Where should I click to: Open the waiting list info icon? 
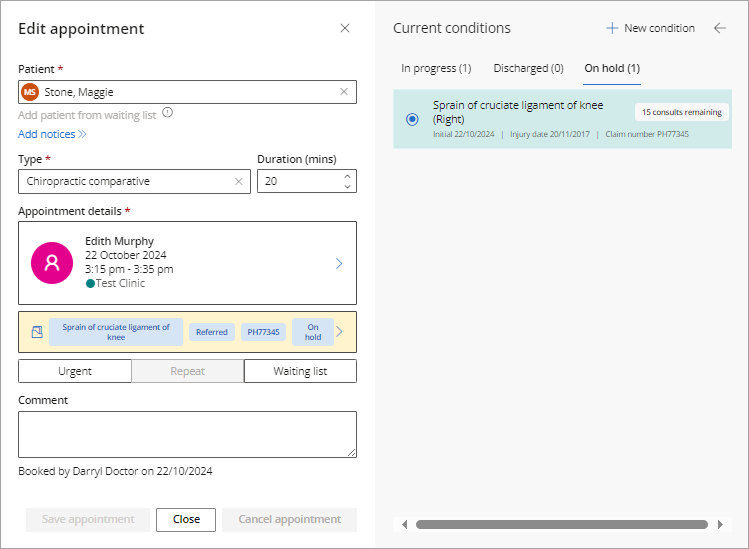[x=167, y=113]
